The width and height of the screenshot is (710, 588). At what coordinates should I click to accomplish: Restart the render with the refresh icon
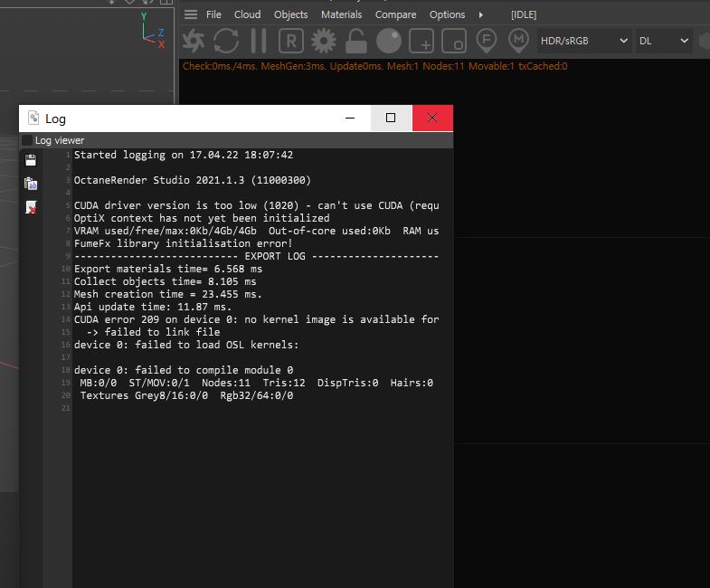pos(226,41)
